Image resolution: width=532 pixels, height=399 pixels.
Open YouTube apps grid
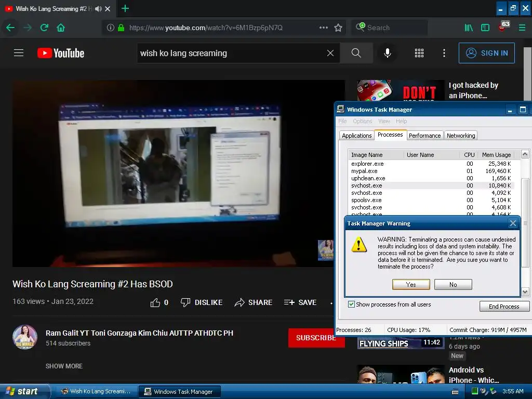419,53
